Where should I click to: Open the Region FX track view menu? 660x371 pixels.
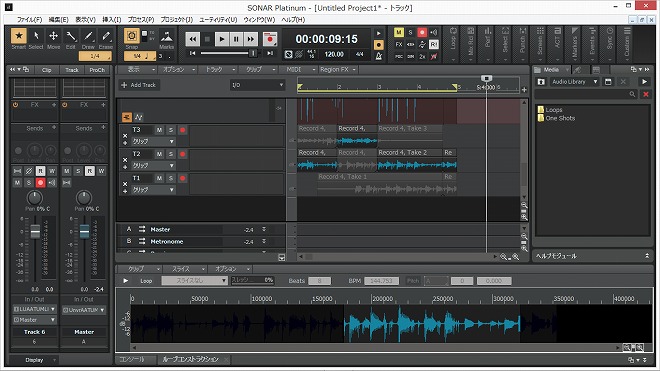pyautogui.click(x=338, y=69)
